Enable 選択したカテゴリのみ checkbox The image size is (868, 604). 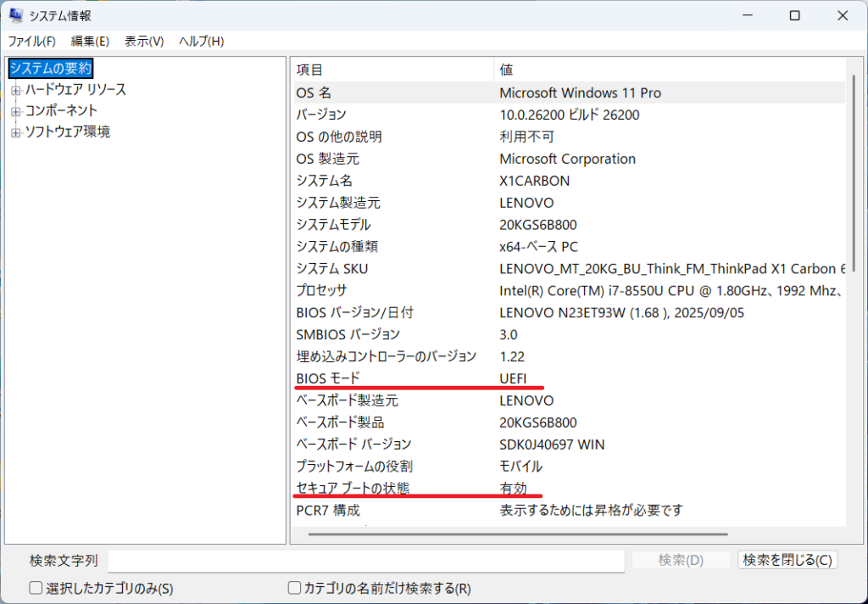click(36, 588)
